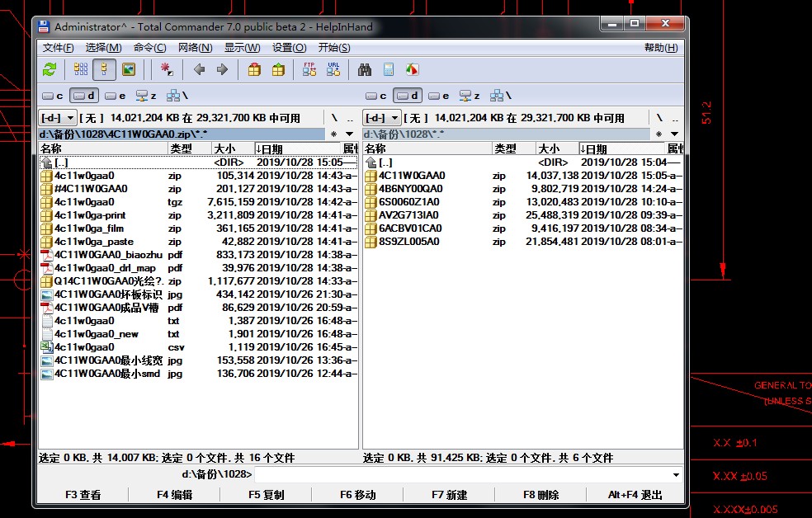This screenshot has width=812, height=518.
Task: Click the F6 移动 button
Action: pos(358,495)
